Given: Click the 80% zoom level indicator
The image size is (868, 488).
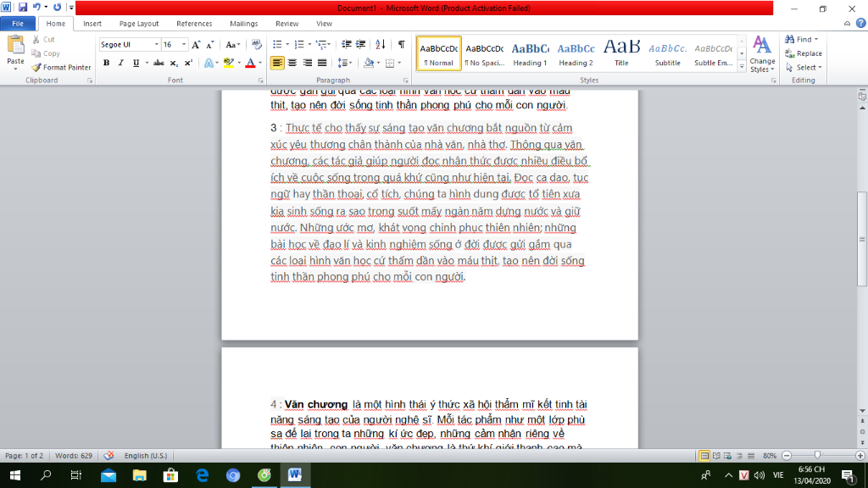Looking at the screenshot, I should click(770, 456).
